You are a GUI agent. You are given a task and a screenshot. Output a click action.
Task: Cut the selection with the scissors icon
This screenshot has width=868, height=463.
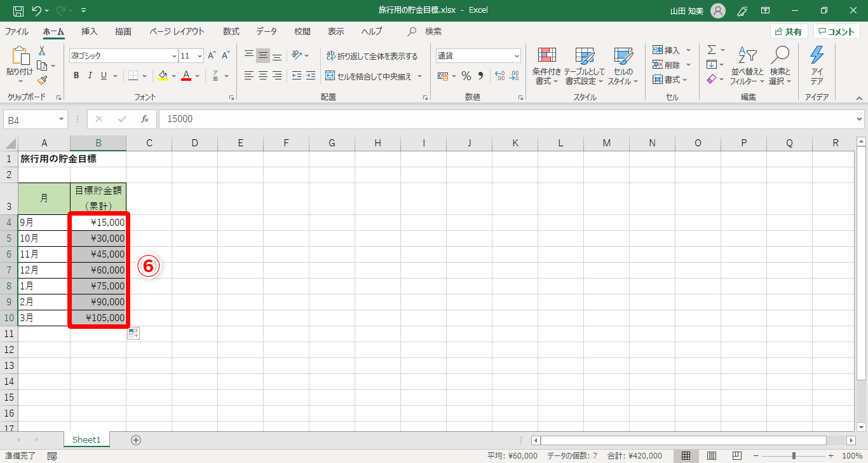(42, 51)
